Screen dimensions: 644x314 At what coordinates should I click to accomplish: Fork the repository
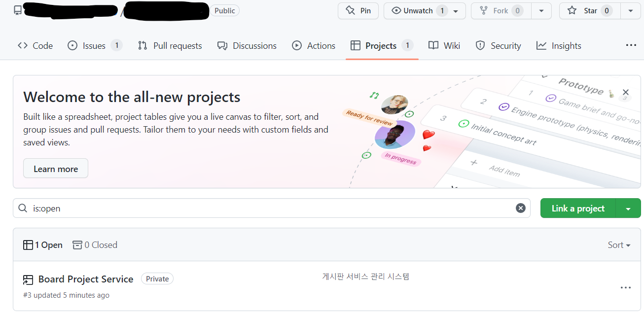pyautogui.click(x=502, y=10)
